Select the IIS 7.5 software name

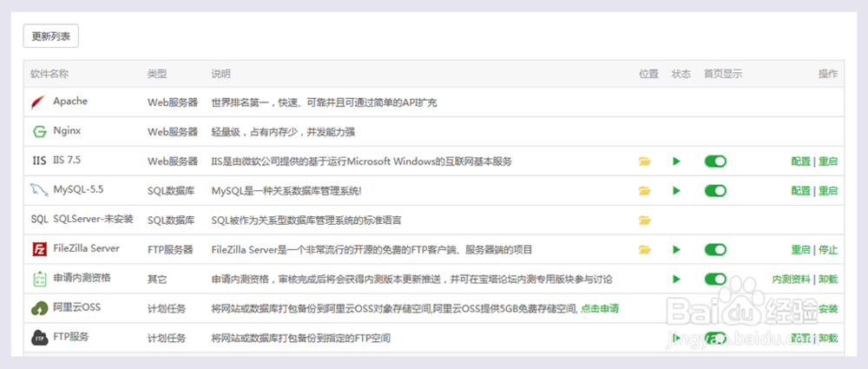tap(67, 160)
